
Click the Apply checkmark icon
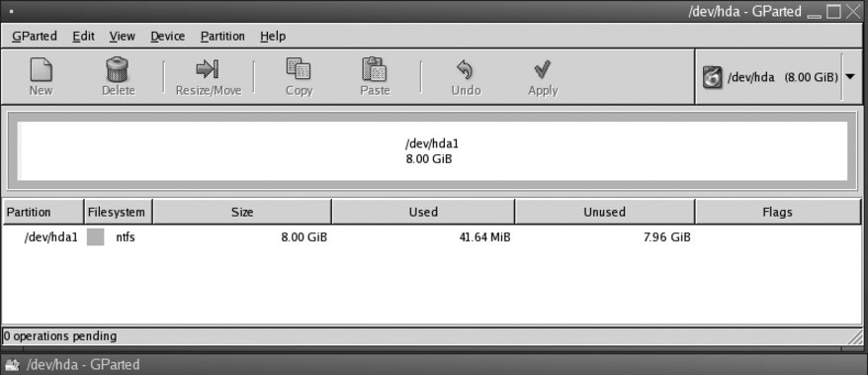click(x=542, y=70)
